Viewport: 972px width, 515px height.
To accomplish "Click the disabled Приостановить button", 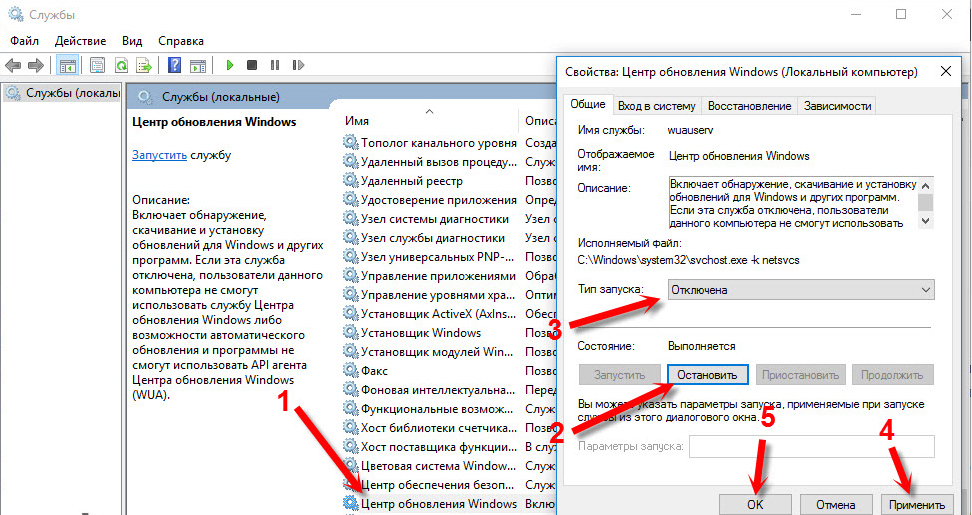I will point(800,374).
